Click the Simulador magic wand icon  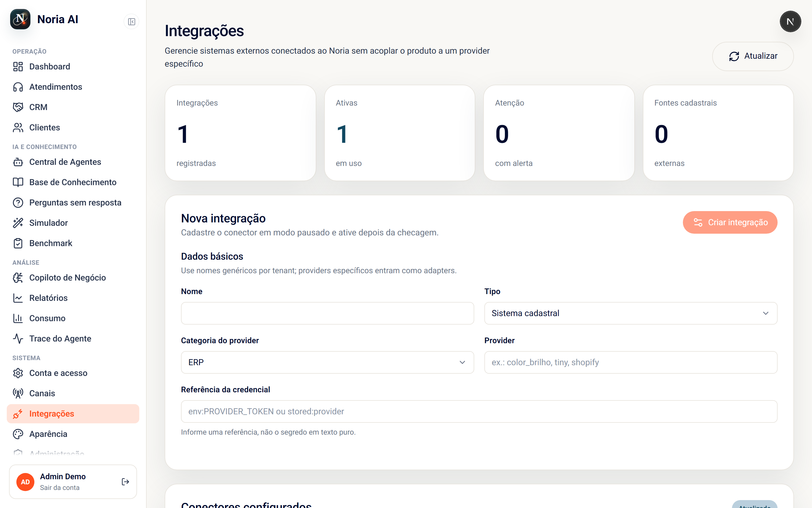[x=18, y=223]
